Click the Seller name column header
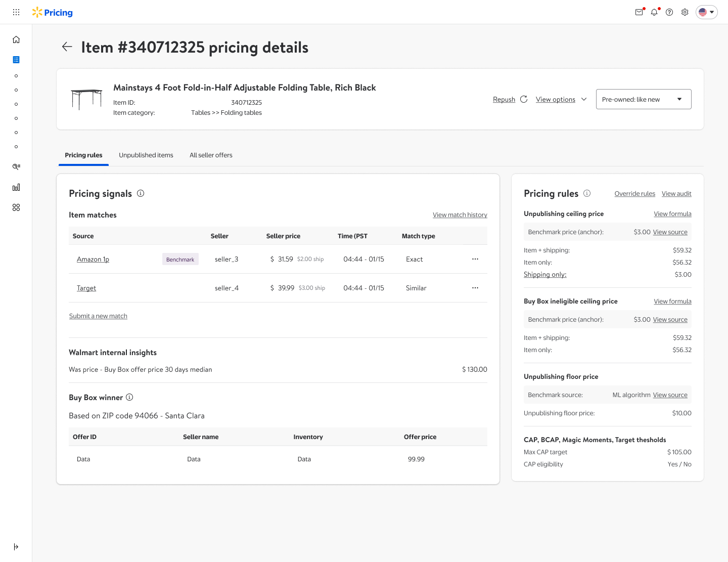Image resolution: width=728 pixels, height=562 pixels. 201,437
